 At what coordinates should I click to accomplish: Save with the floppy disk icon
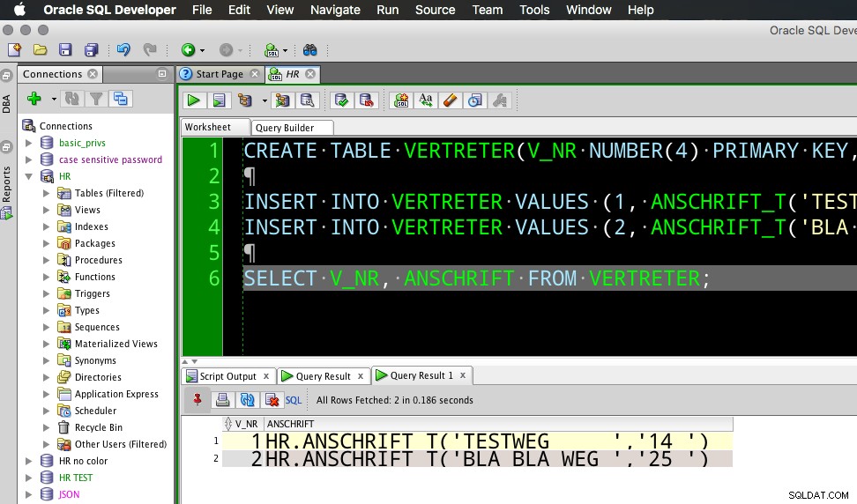[x=65, y=50]
